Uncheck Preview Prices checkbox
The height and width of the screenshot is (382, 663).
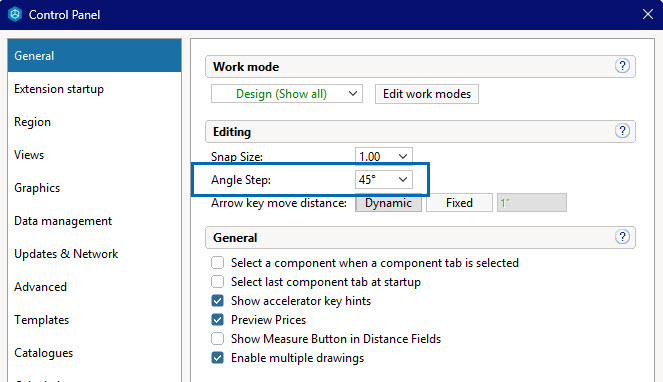pos(217,320)
